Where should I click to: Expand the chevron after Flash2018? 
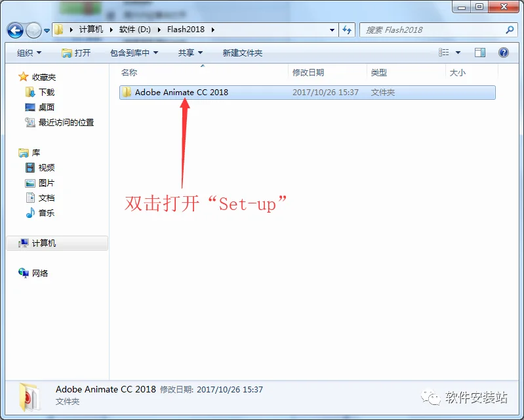(x=213, y=30)
